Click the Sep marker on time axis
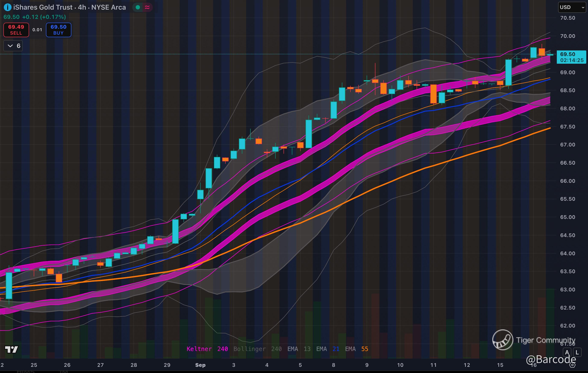The image size is (588, 373). pyautogui.click(x=200, y=365)
